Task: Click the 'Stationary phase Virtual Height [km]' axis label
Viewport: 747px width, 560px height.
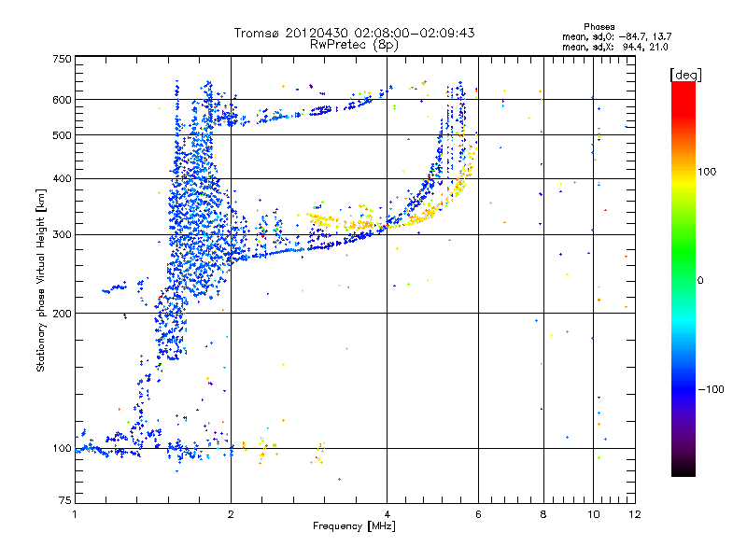Action: (x=41, y=280)
